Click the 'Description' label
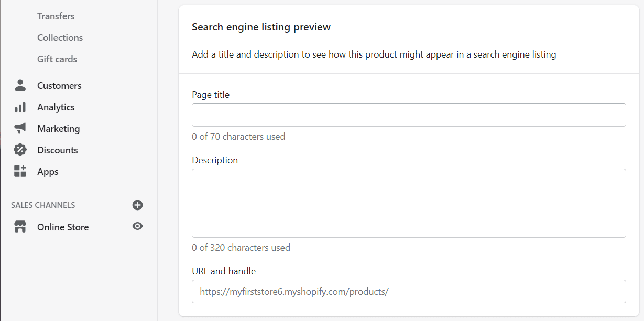 click(215, 160)
